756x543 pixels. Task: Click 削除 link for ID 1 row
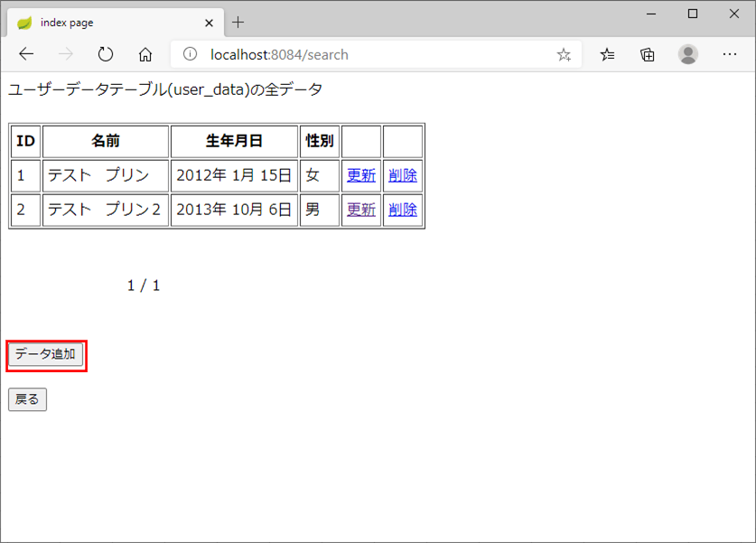pos(403,175)
